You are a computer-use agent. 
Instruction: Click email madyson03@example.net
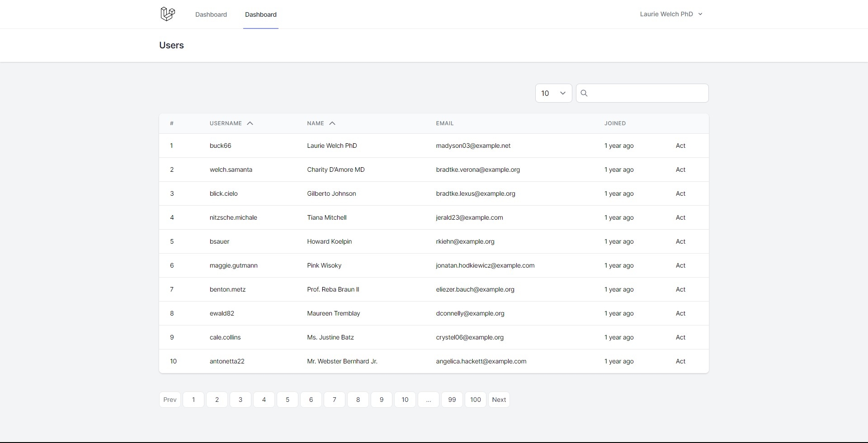pyautogui.click(x=473, y=146)
